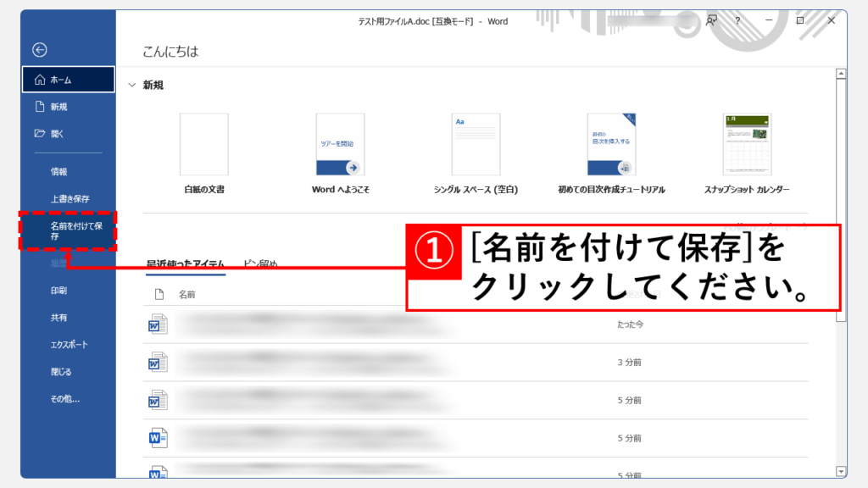Viewport: 868px width, 488px height.
Task: Collapse the 新規 section chevron
Action: (131, 86)
